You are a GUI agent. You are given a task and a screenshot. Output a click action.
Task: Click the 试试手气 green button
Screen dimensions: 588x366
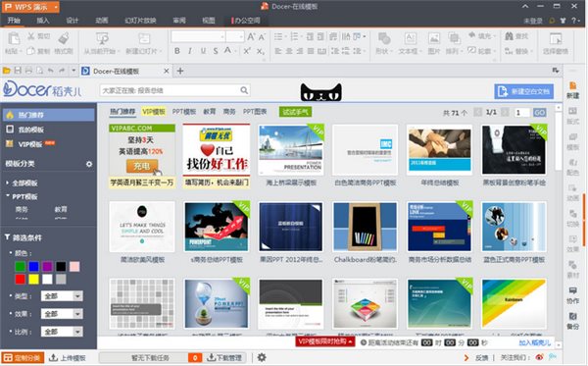point(296,112)
